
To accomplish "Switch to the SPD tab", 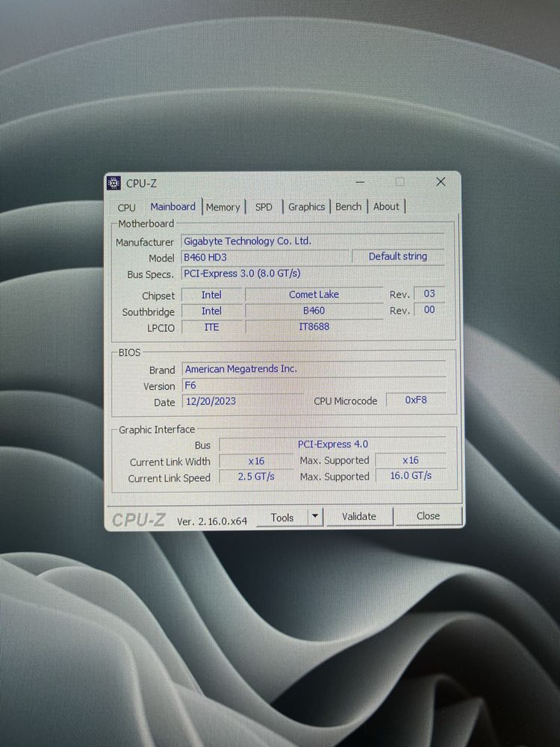I will tap(264, 207).
